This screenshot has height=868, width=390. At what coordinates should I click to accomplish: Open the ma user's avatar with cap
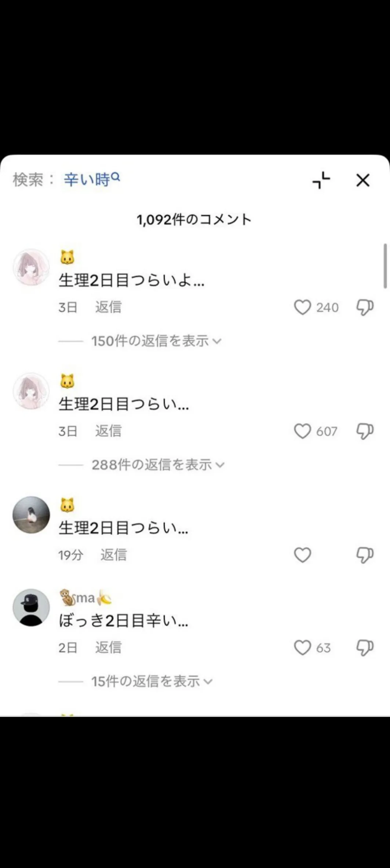pos(31,608)
